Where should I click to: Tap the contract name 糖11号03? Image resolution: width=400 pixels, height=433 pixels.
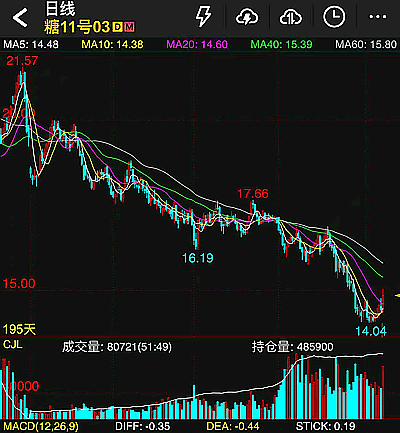coord(77,27)
